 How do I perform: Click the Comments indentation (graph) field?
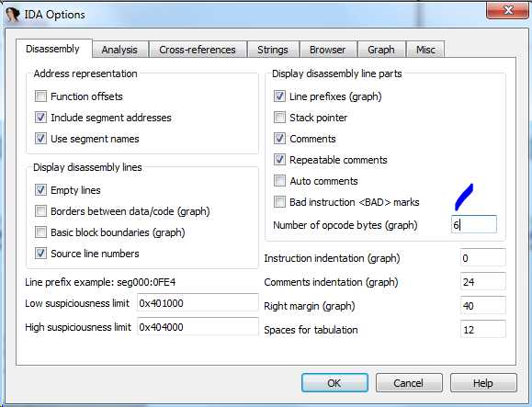tap(482, 281)
